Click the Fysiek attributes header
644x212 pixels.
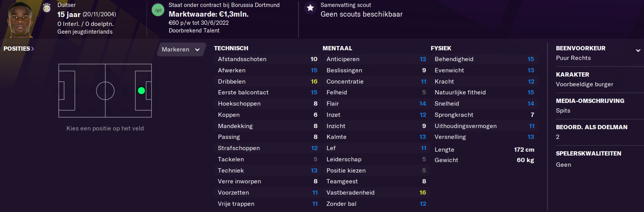pos(441,48)
